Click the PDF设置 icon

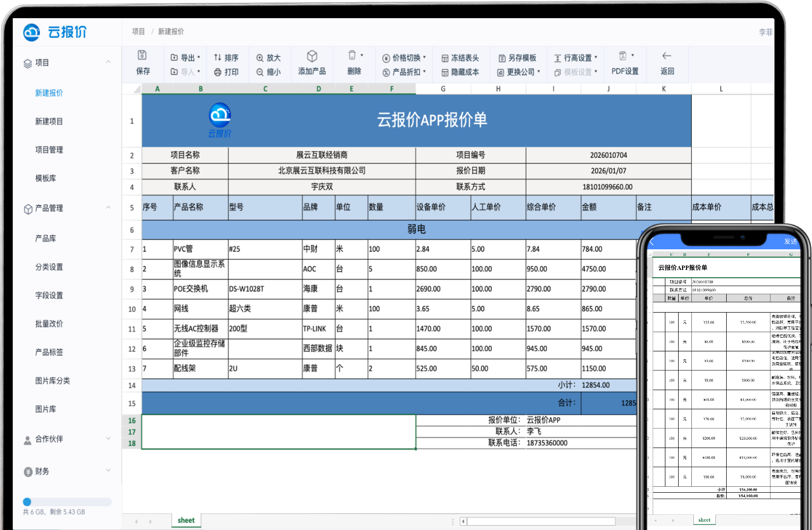tap(623, 55)
